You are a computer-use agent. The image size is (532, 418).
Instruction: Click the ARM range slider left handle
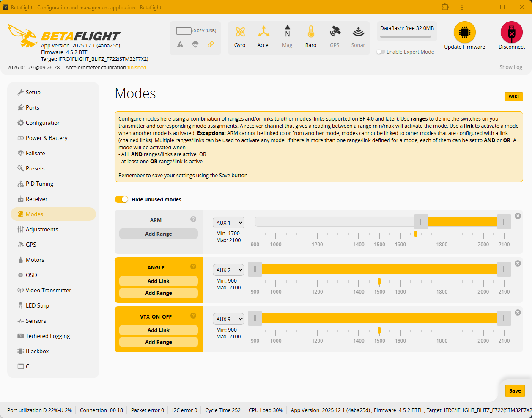pos(421,222)
